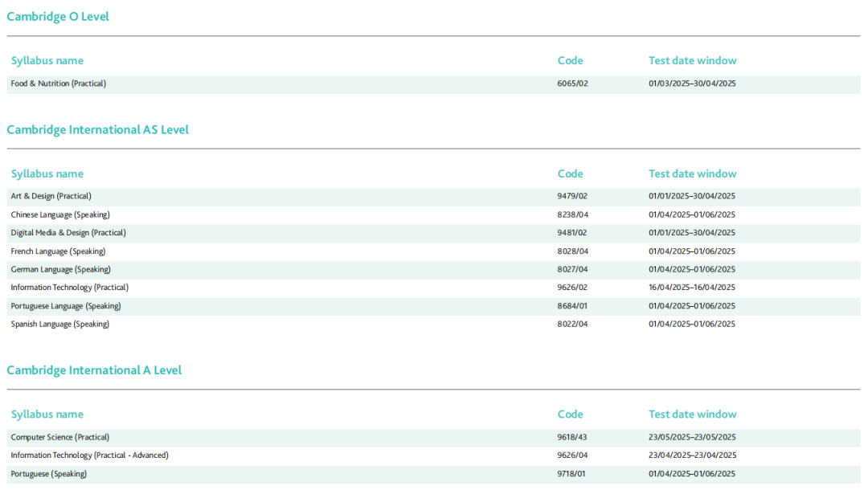
Task: Select date window 01/03/2025–30/04/2025
Action: coord(692,84)
